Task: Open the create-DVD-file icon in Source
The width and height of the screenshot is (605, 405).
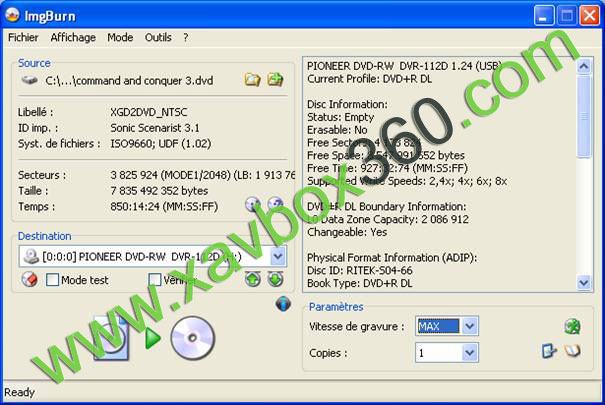Action: (x=275, y=79)
